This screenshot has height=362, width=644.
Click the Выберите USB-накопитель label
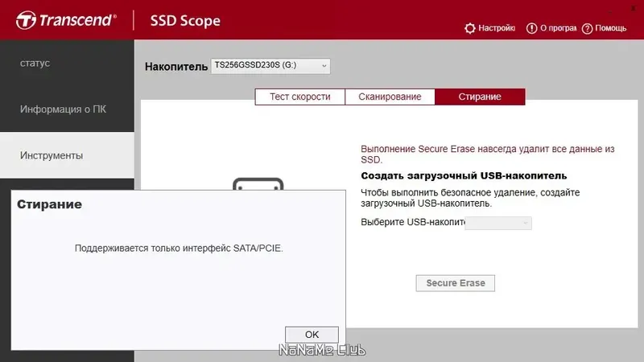pyautogui.click(x=413, y=223)
